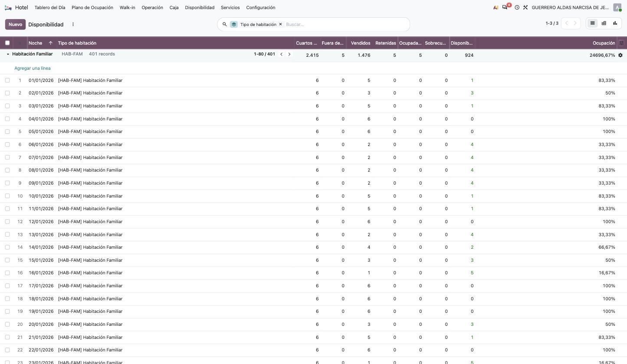The width and height of the screenshot is (627, 364).
Task: Go to previous page of groups
Action: 566,23
